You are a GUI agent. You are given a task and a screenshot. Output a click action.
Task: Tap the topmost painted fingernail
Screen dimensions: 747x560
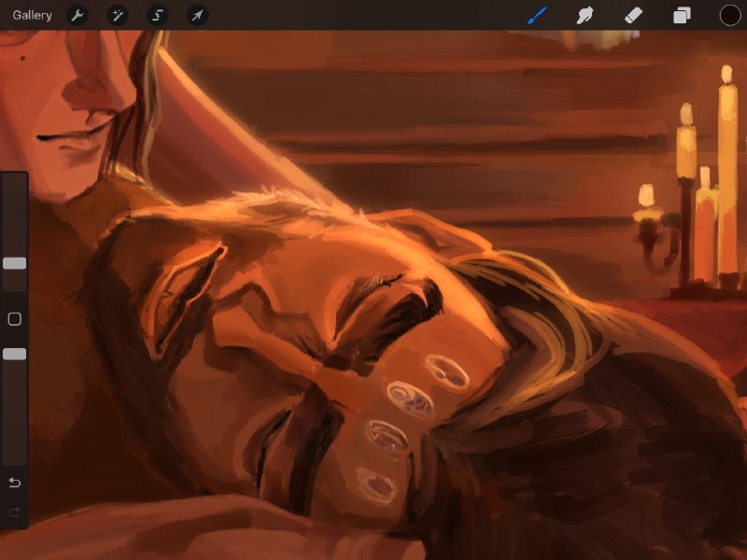pyautogui.click(x=447, y=371)
